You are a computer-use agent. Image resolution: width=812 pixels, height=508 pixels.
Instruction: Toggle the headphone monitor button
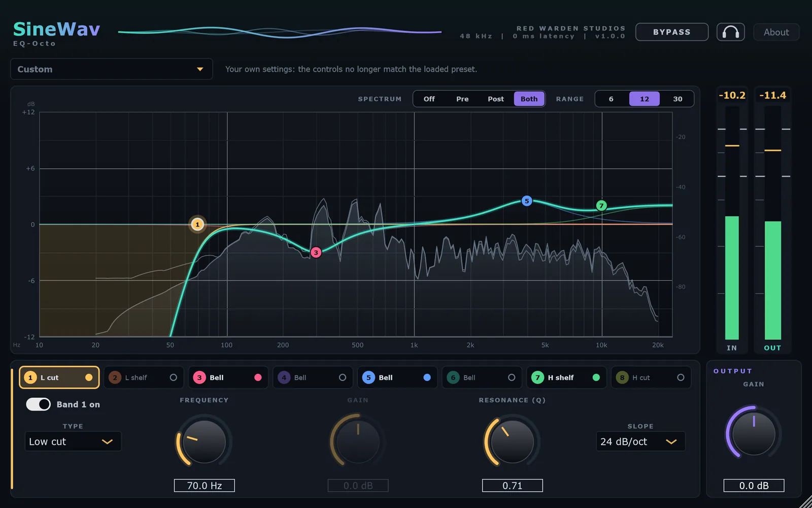[x=730, y=32]
